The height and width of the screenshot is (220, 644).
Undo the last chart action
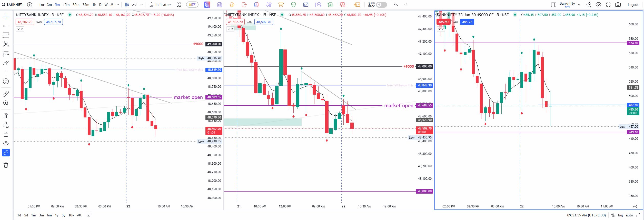tap(396, 5)
